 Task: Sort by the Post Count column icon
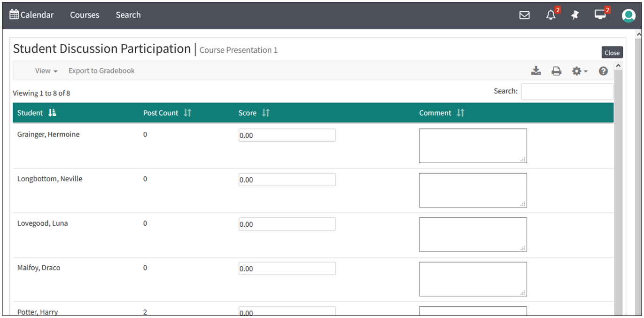[x=187, y=113]
